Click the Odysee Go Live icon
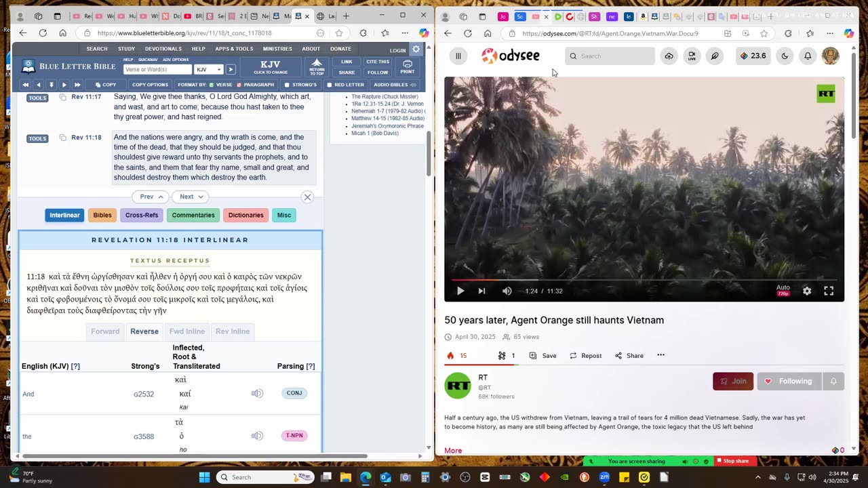 tap(692, 56)
